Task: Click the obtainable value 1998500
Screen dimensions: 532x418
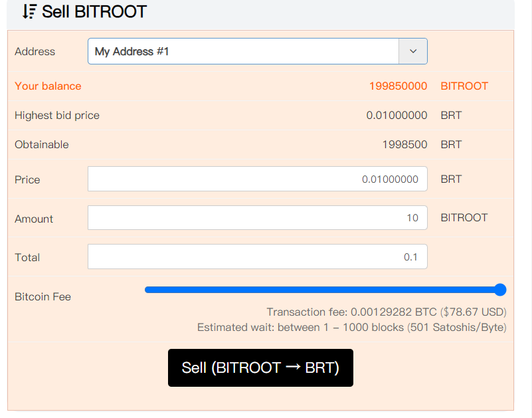Action: click(404, 144)
